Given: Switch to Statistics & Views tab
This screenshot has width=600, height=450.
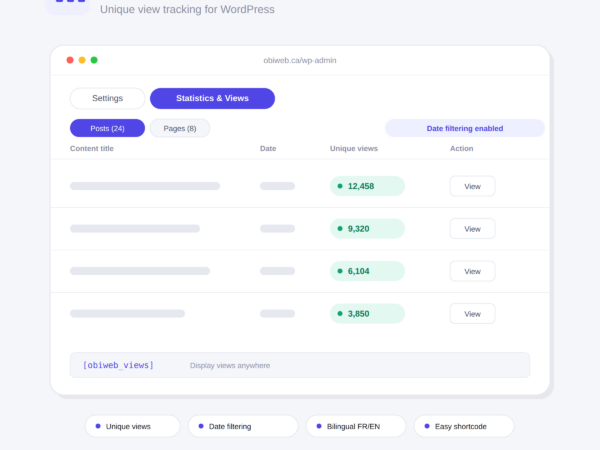Looking at the screenshot, I should tap(212, 98).
